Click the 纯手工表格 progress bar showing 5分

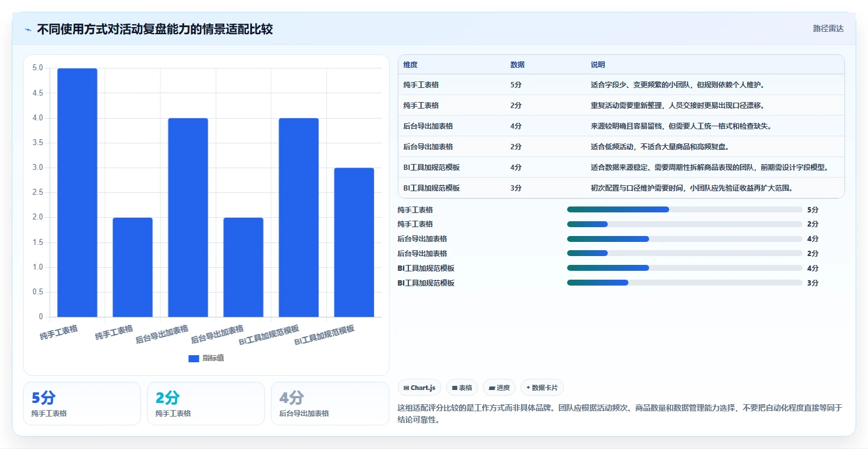tap(684, 209)
